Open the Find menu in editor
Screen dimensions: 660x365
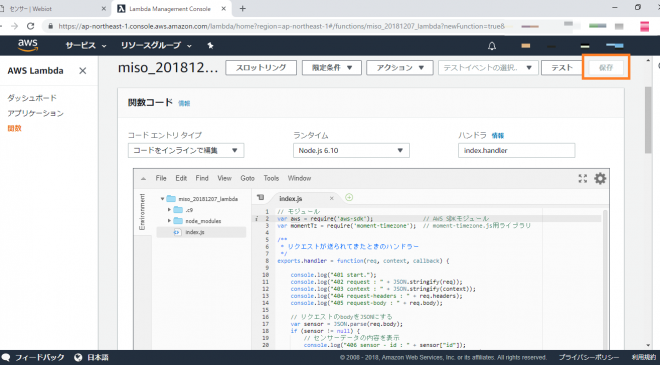pyautogui.click(x=202, y=179)
